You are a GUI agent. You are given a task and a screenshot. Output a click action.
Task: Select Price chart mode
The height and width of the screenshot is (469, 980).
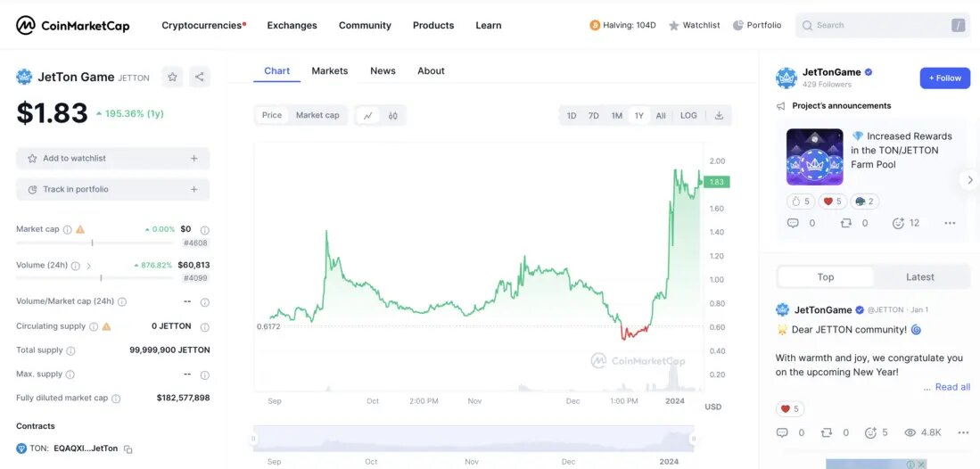(x=272, y=115)
